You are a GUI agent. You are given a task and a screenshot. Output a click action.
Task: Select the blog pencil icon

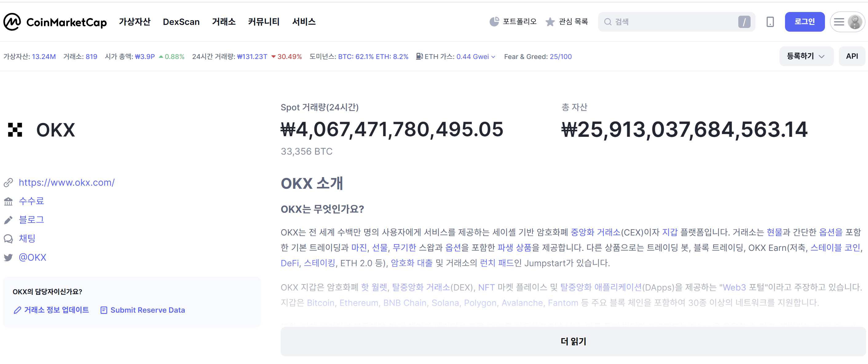coord(8,220)
